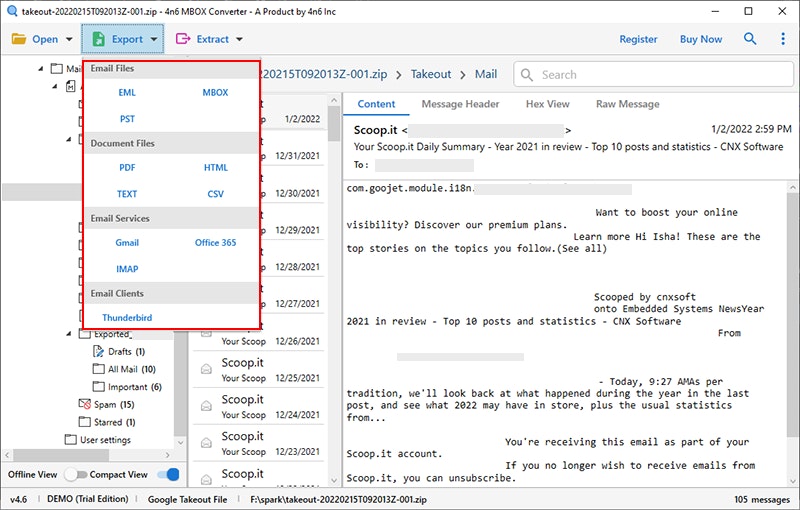
Task: Choose TEXT export option
Action: pos(127,194)
